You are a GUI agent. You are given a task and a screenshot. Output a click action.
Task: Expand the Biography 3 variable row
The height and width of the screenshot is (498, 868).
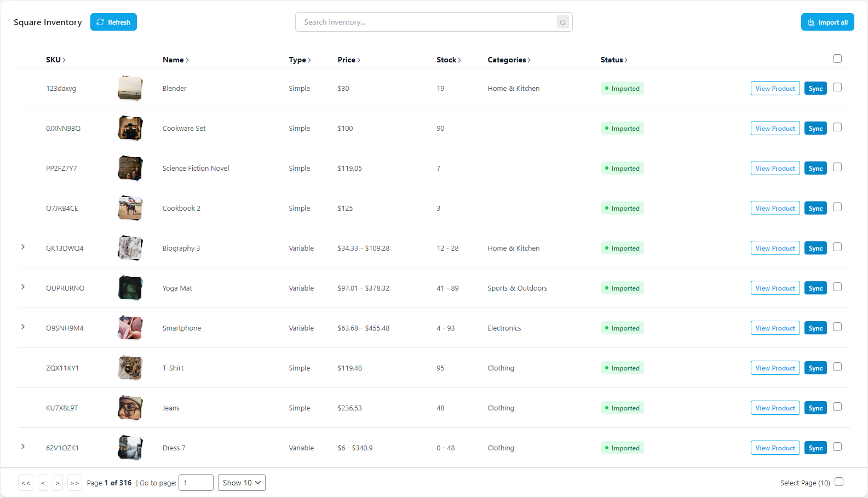tap(23, 247)
